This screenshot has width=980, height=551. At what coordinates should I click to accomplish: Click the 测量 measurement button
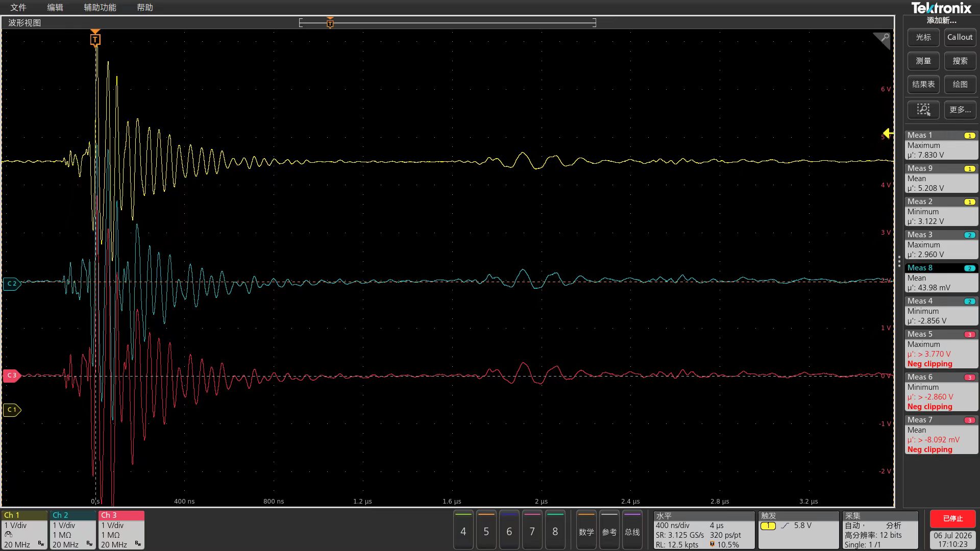[923, 61]
